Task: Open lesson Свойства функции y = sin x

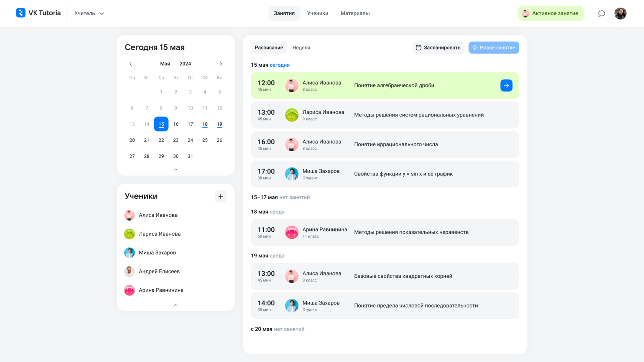Action: click(385, 174)
